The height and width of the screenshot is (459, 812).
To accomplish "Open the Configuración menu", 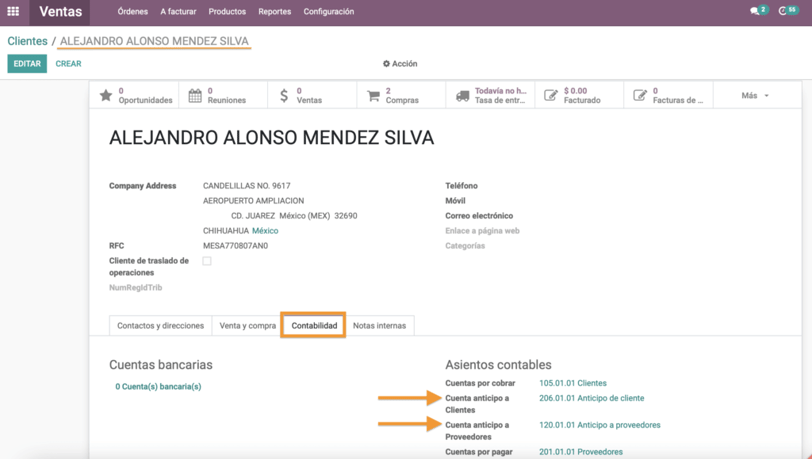I will [x=329, y=11].
